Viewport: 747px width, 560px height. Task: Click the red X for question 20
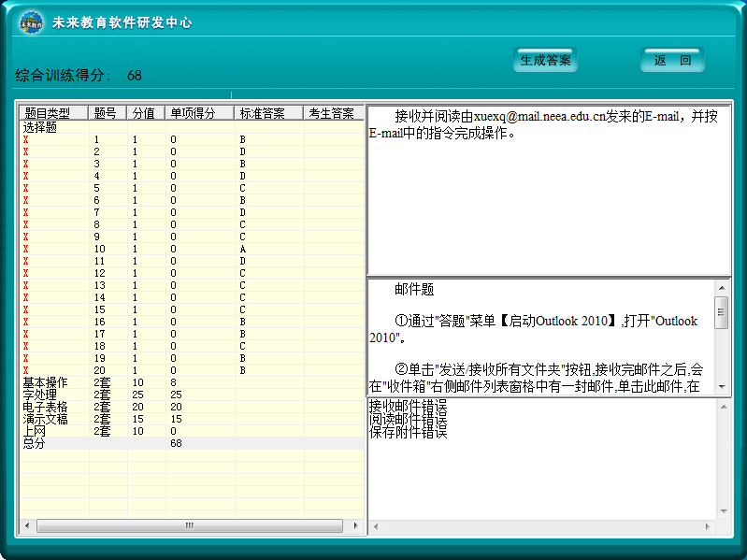(26, 370)
